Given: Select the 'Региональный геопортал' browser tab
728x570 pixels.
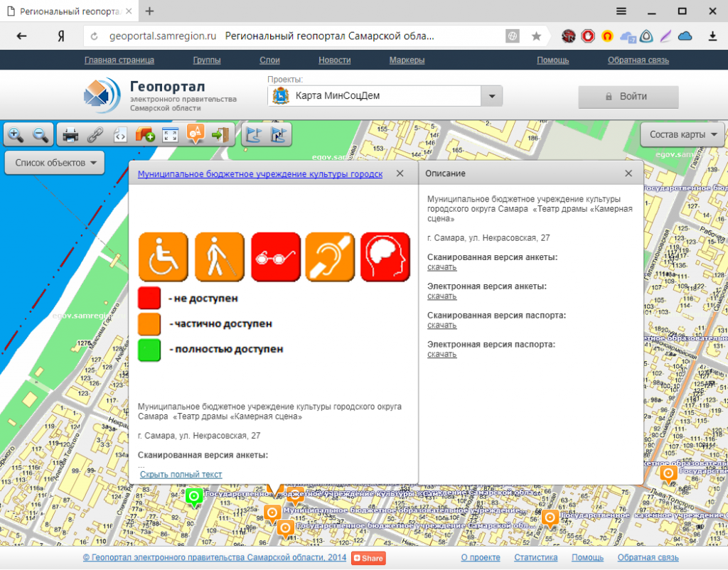Looking at the screenshot, I should coord(70,11).
